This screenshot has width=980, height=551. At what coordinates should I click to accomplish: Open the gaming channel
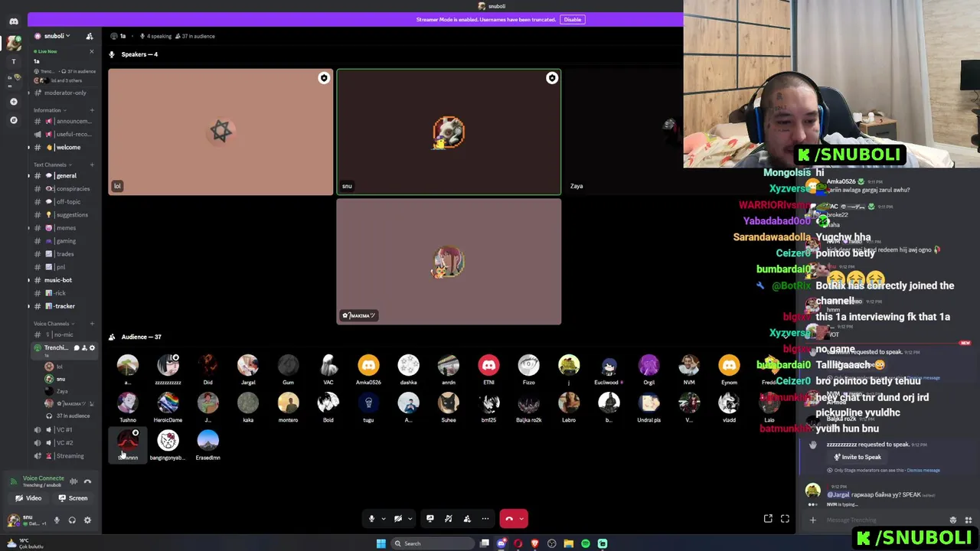coord(64,240)
